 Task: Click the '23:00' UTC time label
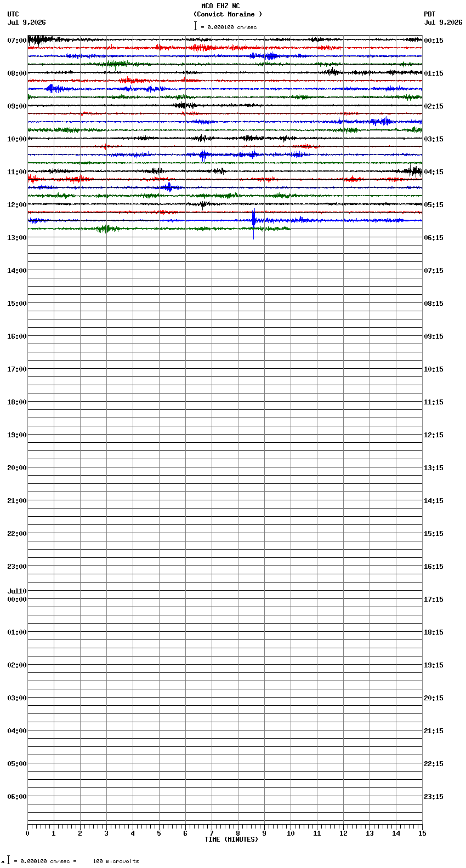pyautogui.click(x=17, y=567)
